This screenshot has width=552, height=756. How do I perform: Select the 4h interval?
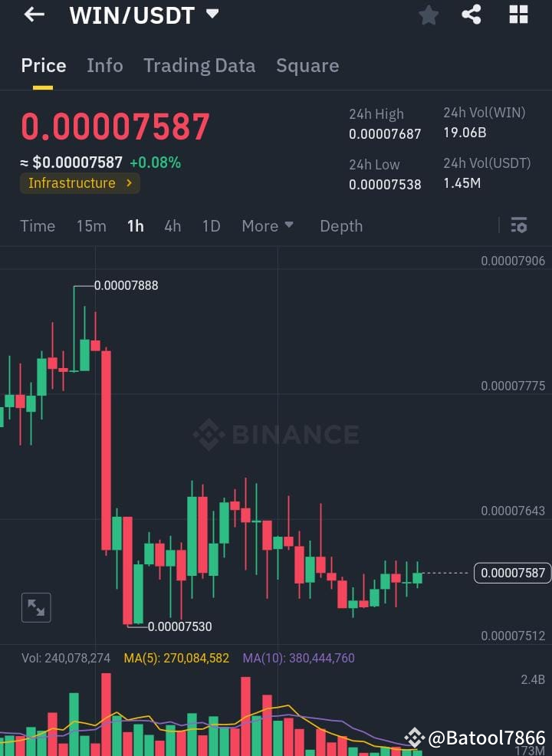click(x=172, y=225)
